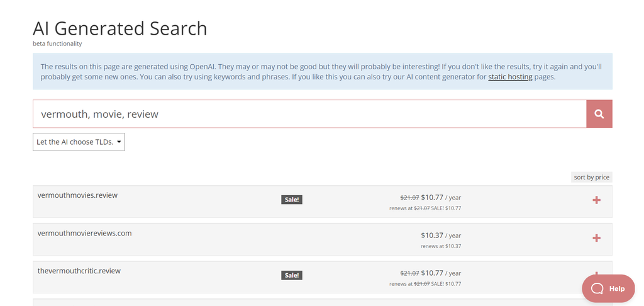
Task: Sort results using 'sort by price'
Action: point(591,177)
